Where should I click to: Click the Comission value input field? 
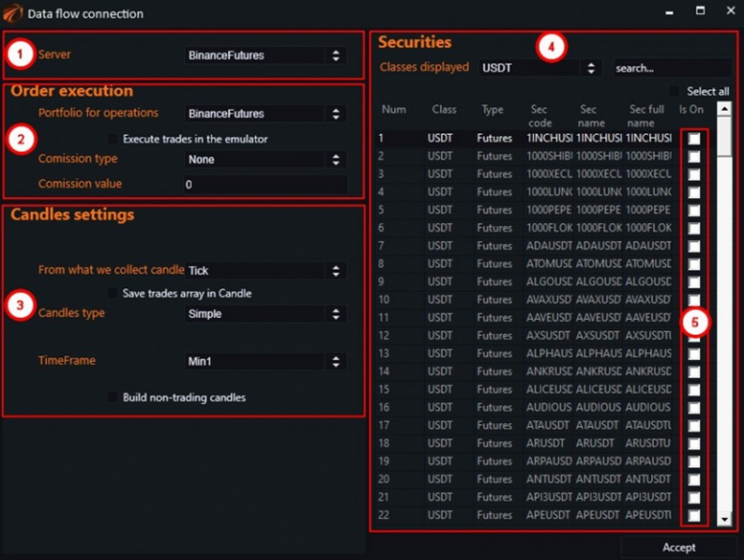(x=265, y=184)
